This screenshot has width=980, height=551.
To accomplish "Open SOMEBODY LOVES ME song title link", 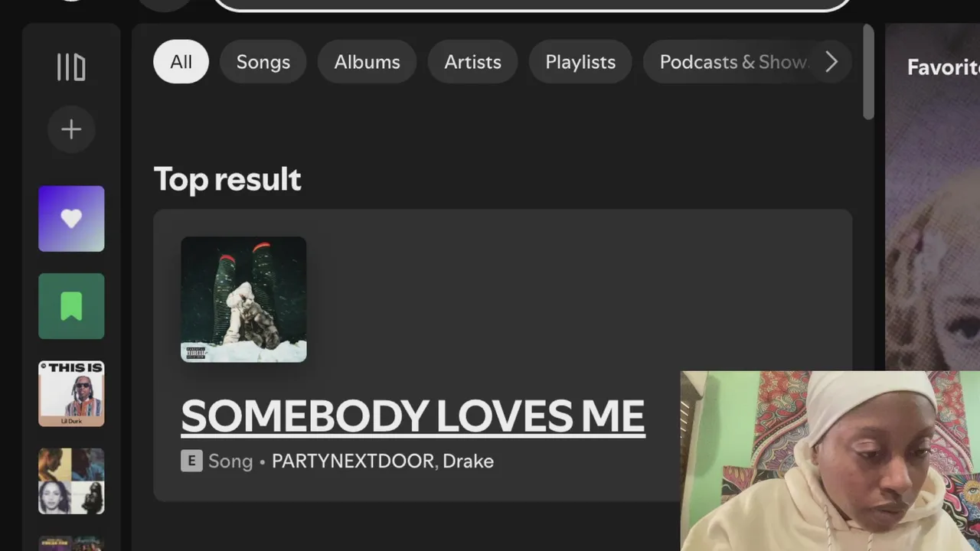I will [x=413, y=416].
